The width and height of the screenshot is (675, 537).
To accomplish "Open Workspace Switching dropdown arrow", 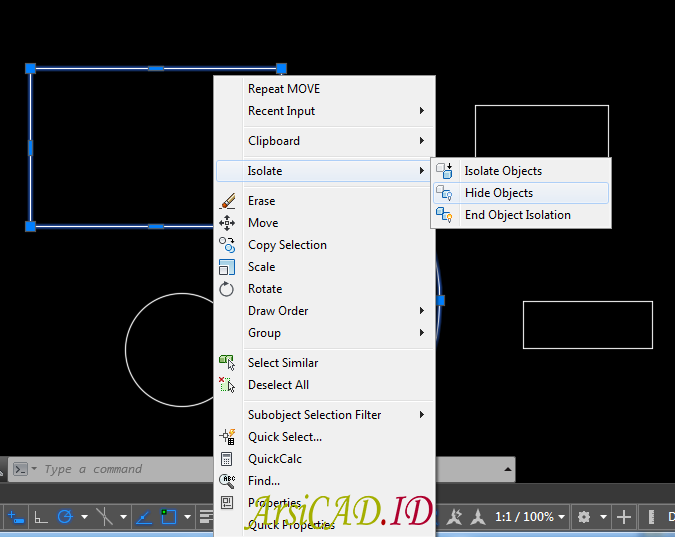I will (x=604, y=517).
